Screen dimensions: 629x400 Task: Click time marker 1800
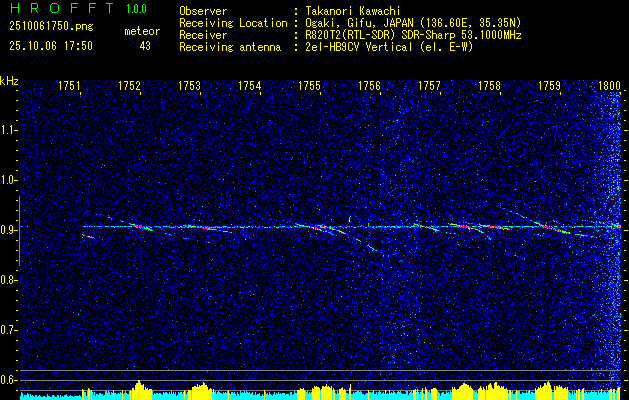click(610, 85)
